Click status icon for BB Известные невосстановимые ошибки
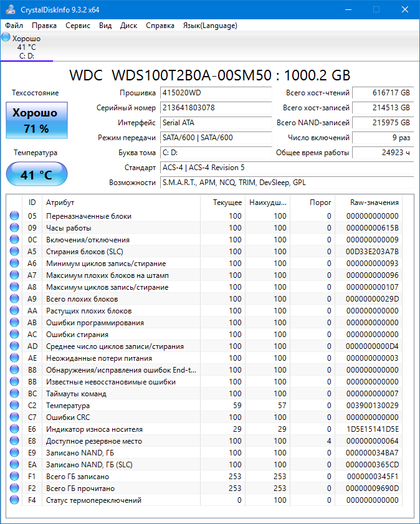This screenshot has width=420, height=524. [x=14, y=382]
